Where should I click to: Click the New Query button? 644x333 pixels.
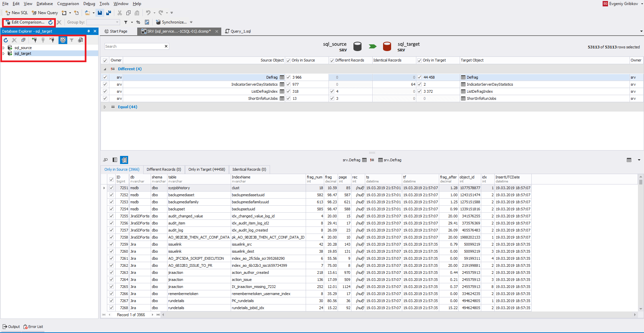[x=45, y=13]
